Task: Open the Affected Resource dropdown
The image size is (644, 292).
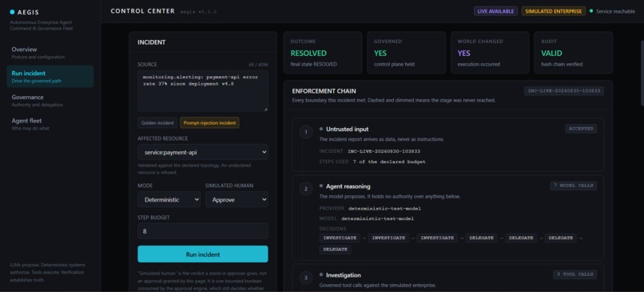Action: pyautogui.click(x=203, y=152)
